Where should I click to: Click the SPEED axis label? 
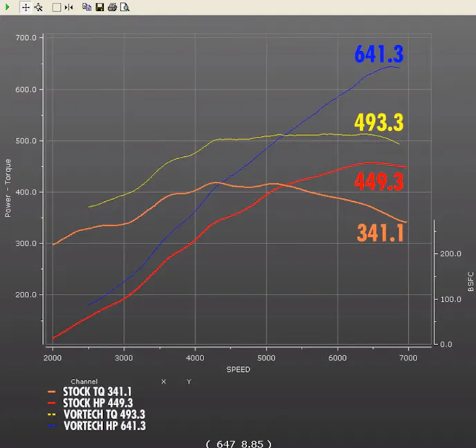tap(238, 370)
